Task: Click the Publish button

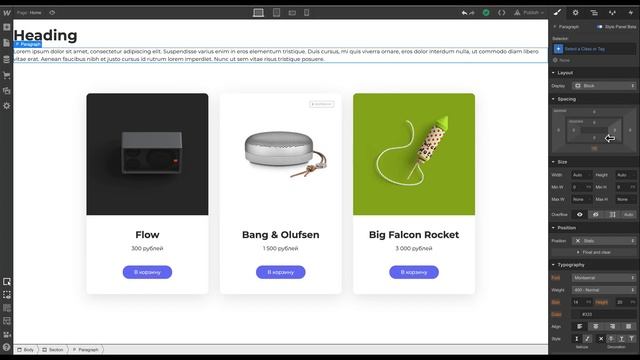Action: tap(529, 13)
